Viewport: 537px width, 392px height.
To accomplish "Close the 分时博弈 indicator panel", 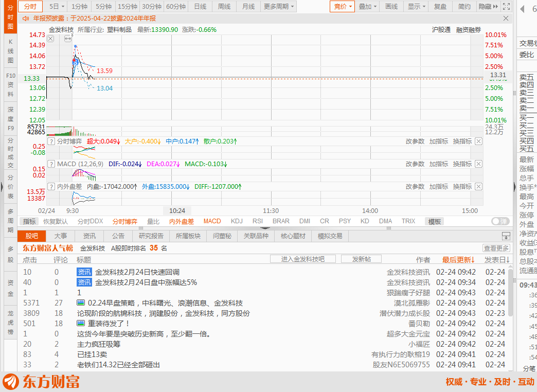I will click(x=479, y=141).
